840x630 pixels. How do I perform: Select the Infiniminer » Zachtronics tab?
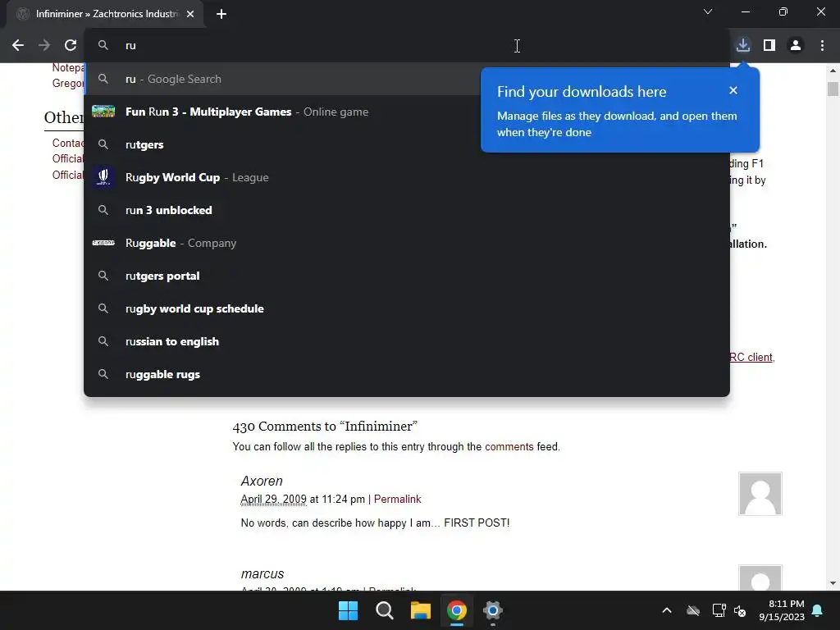click(x=104, y=14)
